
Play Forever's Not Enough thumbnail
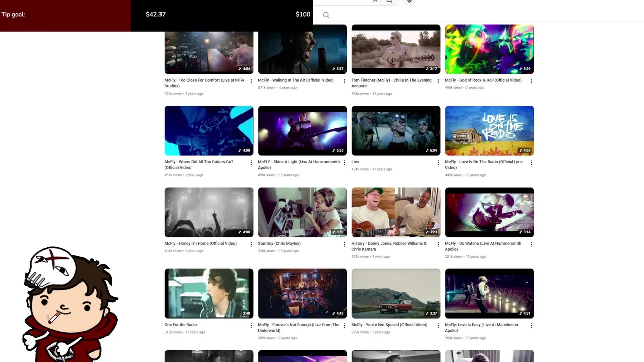click(x=302, y=294)
